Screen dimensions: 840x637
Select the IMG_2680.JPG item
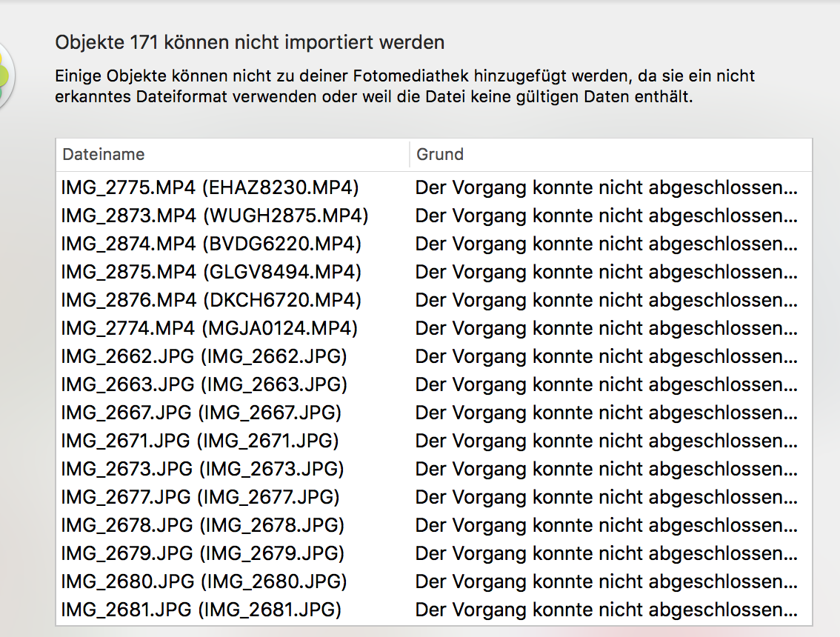click(x=204, y=582)
